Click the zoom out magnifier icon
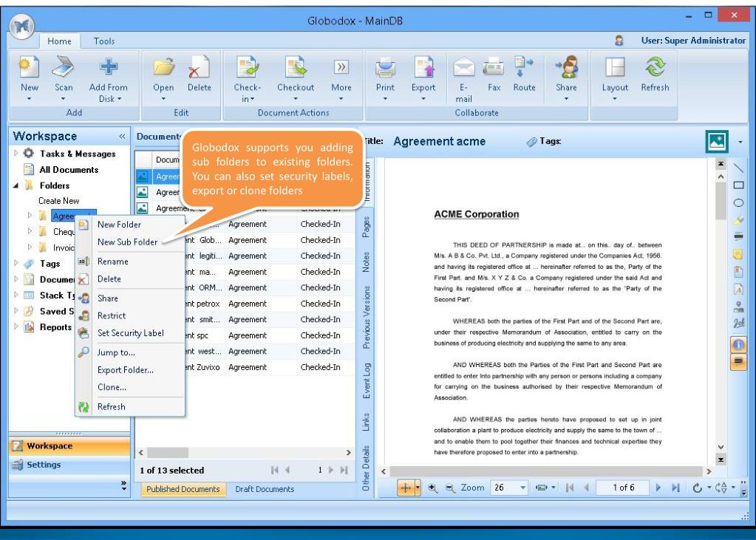 (x=450, y=488)
